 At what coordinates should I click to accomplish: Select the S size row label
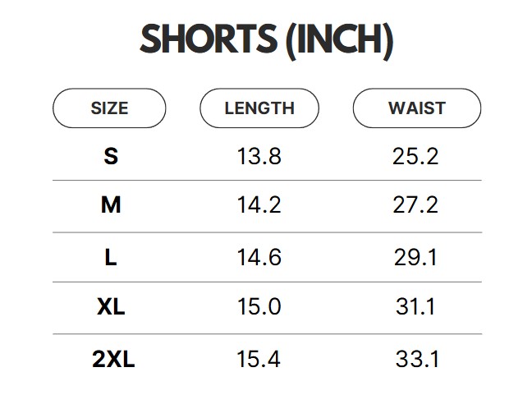tap(111, 156)
